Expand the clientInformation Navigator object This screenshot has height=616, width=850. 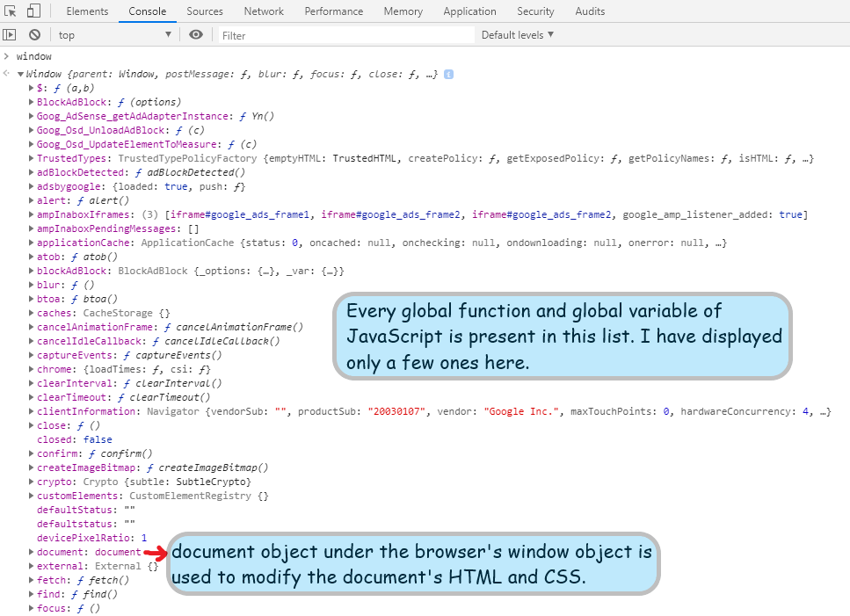(x=32, y=411)
